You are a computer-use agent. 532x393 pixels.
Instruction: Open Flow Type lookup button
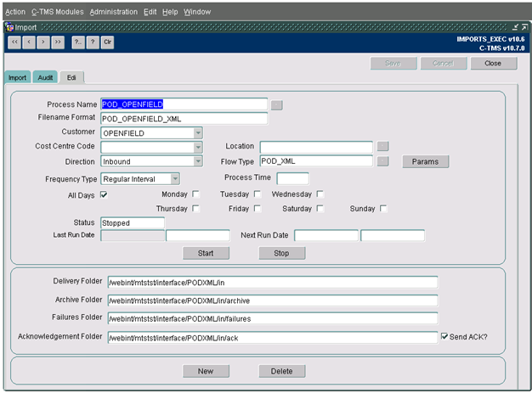point(382,161)
